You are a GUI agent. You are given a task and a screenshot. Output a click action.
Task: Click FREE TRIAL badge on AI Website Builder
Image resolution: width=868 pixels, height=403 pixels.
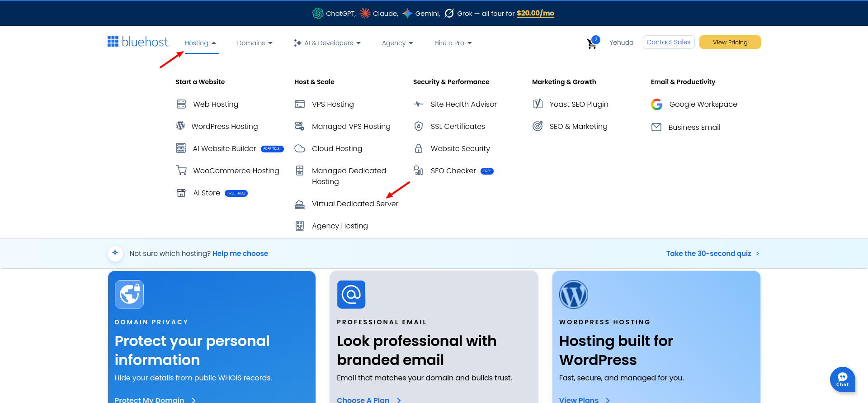click(272, 149)
